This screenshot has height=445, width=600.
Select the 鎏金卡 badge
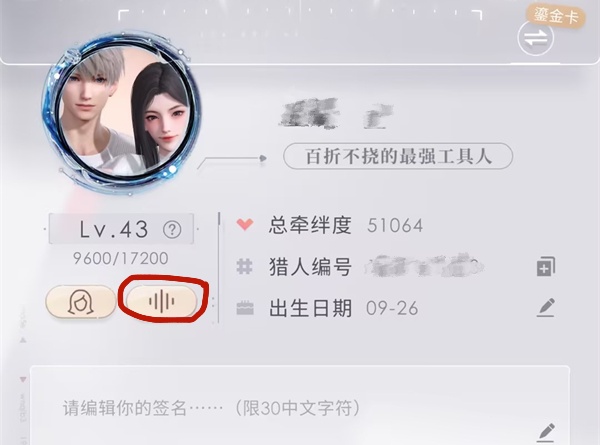pyautogui.click(x=556, y=16)
